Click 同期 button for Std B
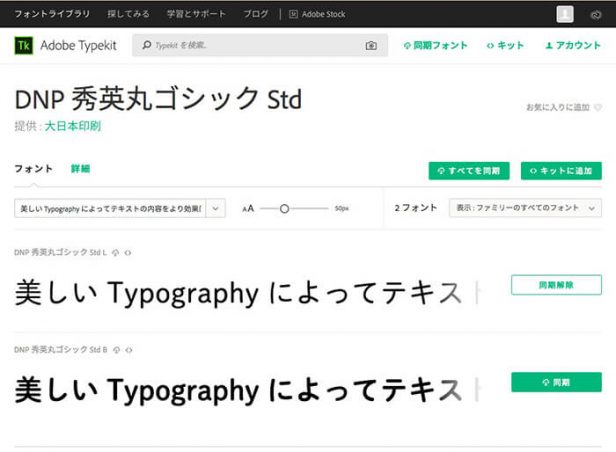616x452 pixels. [x=556, y=382]
